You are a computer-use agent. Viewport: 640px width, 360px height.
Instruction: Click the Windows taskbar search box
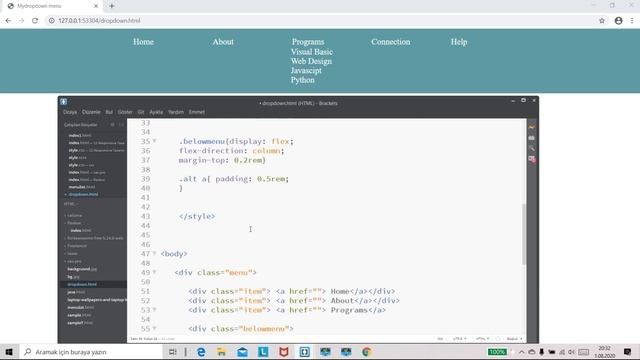90,352
